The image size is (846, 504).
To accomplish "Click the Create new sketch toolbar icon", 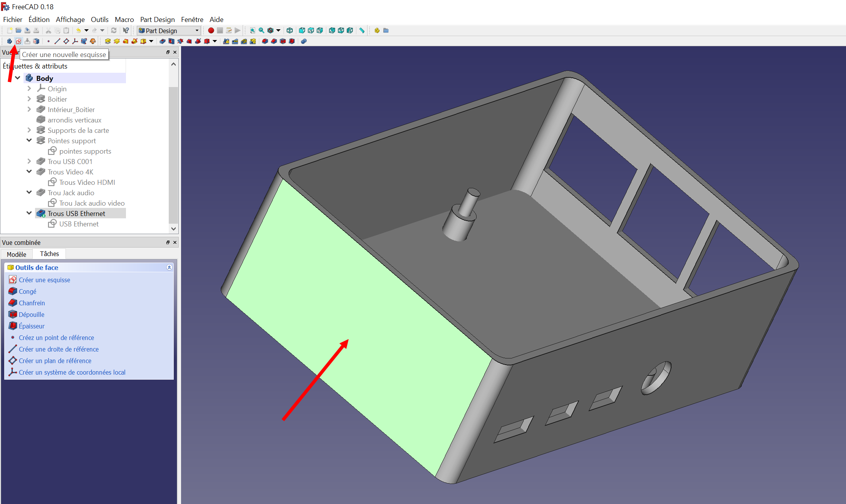I will tap(18, 41).
